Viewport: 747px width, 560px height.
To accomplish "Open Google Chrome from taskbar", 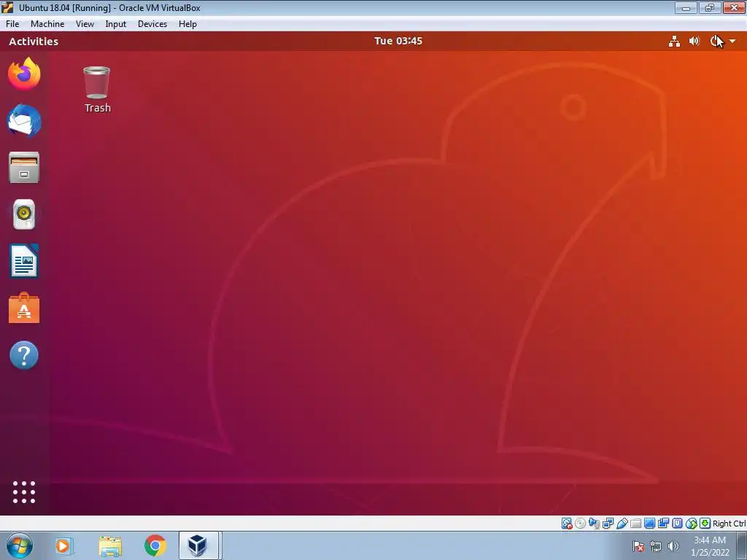I will tap(155, 545).
